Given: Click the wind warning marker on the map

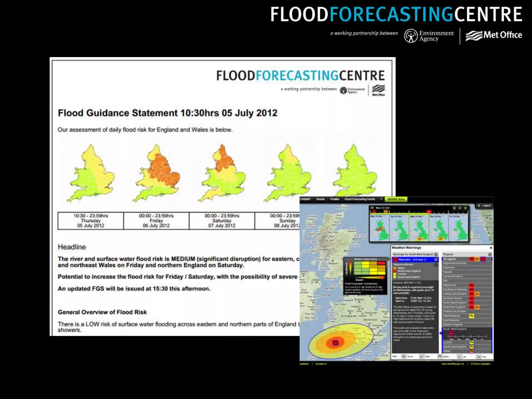Looking at the screenshot, I should pyautogui.click(x=335, y=343).
